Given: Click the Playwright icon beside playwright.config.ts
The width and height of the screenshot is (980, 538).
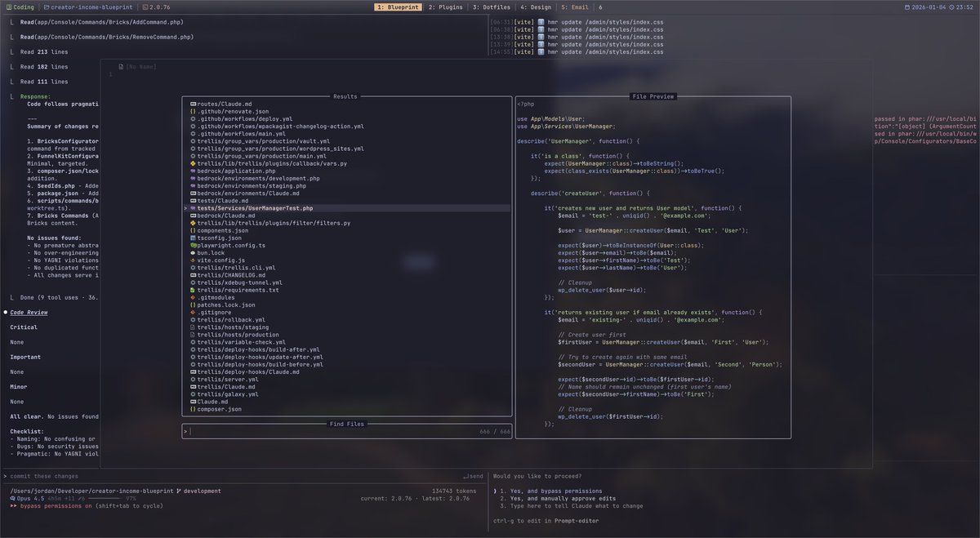Looking at the screenshot, I should (x=194, y=246).
